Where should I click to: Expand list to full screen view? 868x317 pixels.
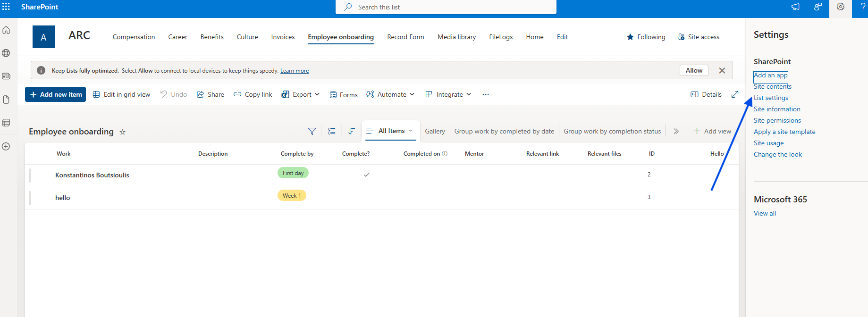pyautogui.click(x=734, y=94)
